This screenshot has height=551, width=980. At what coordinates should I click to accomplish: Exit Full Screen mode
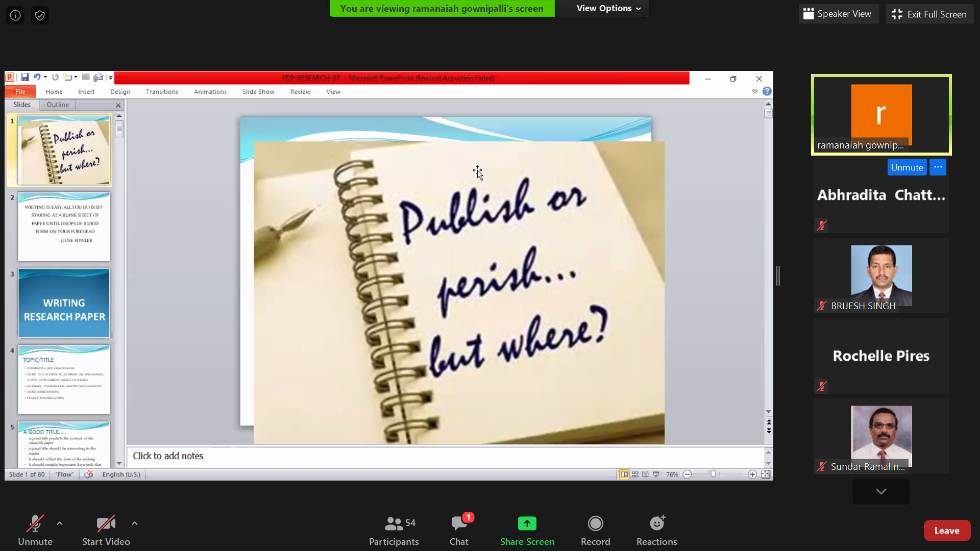pos(929,14)
